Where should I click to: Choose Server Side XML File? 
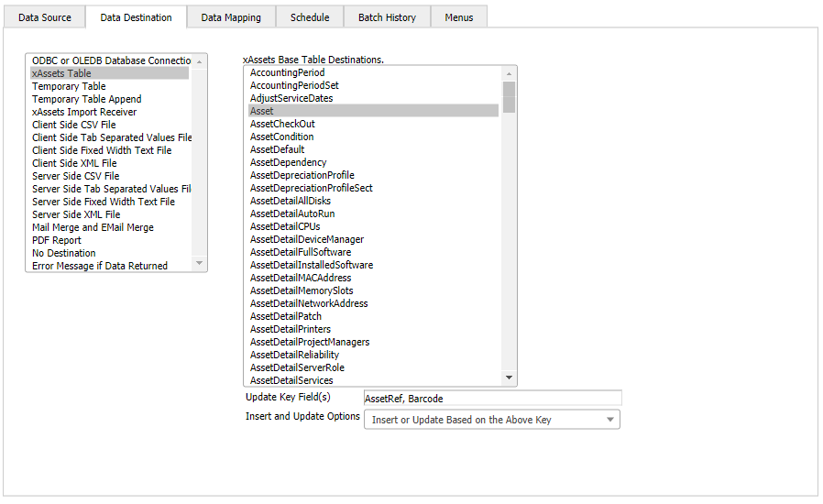tap(110, 214)
